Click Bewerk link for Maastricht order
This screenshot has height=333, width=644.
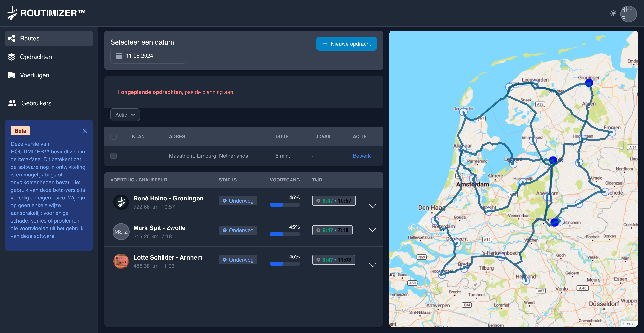[x=361, y=156]
